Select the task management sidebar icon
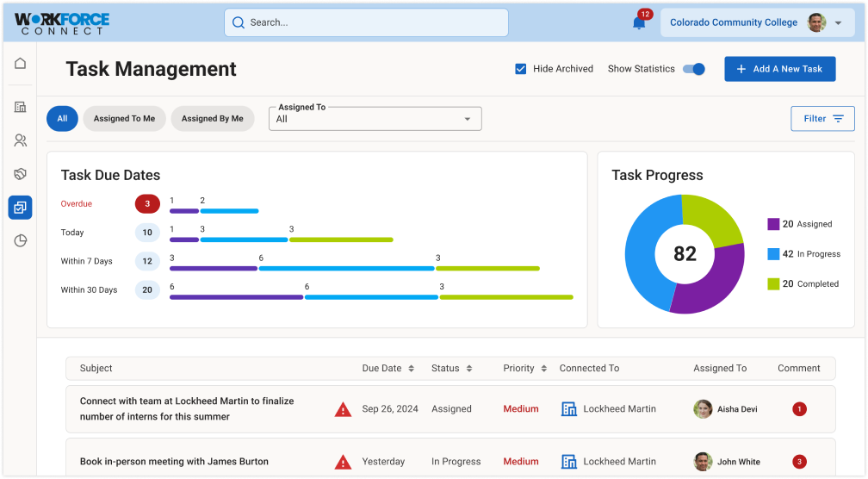The image size is (868, 479). pos(21,208)
